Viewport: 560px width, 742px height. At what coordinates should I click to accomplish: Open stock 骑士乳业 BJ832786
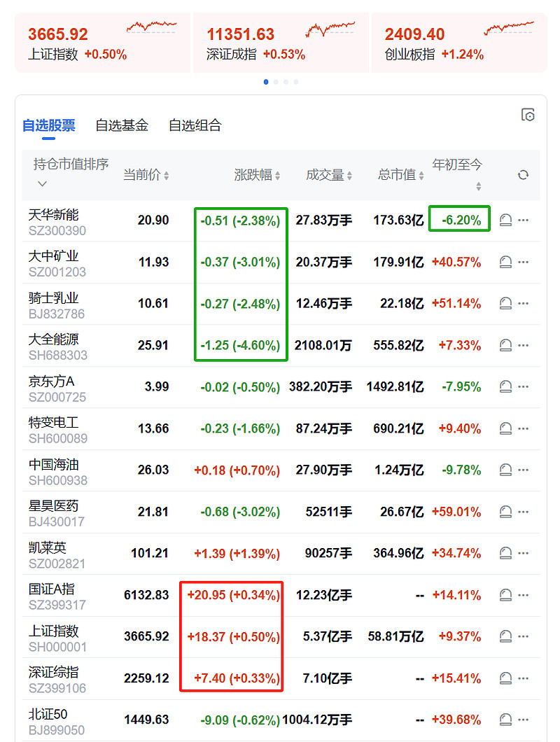(57, 305)
